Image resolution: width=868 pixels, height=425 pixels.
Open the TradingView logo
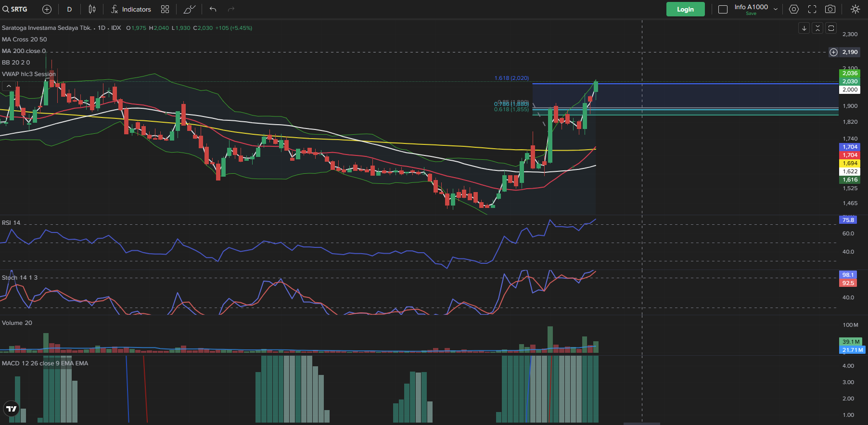12,409
